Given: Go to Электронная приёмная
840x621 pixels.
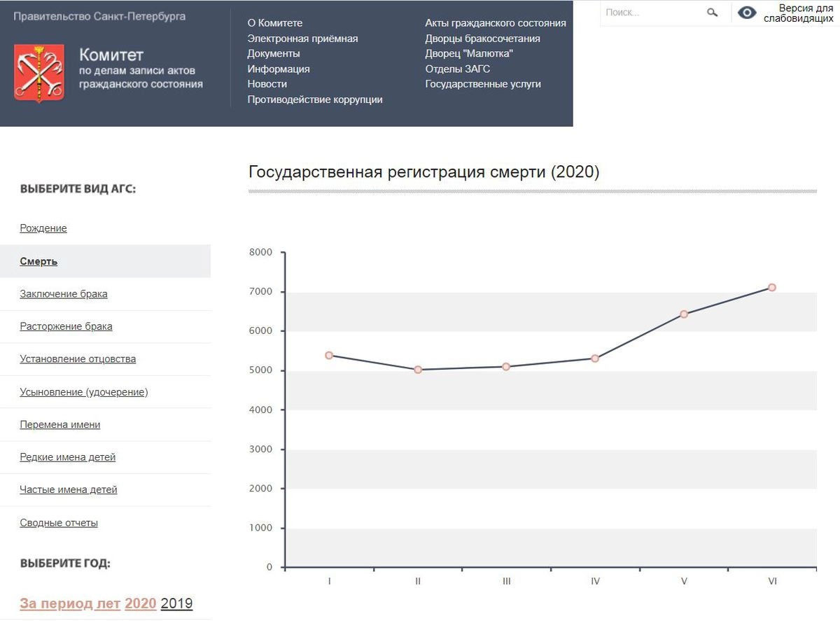Looking at the screenshot, I should pyautogui.click(x=302, y=39).
